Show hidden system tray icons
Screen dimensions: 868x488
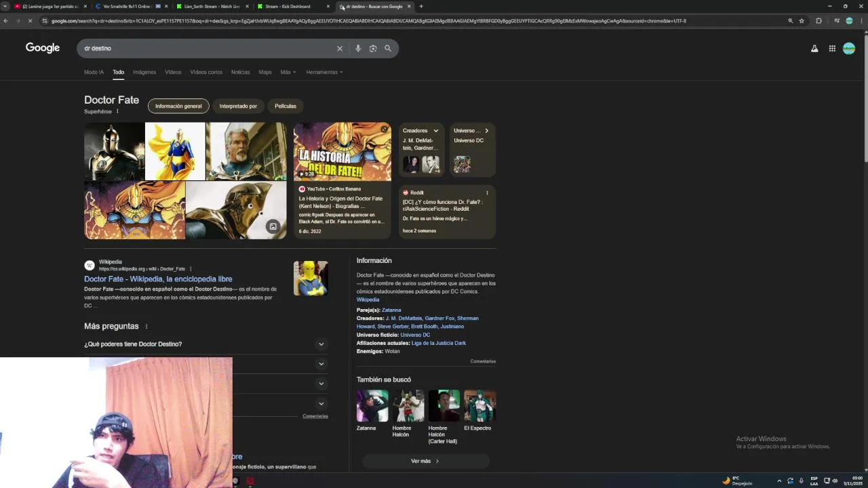point(779,481)
